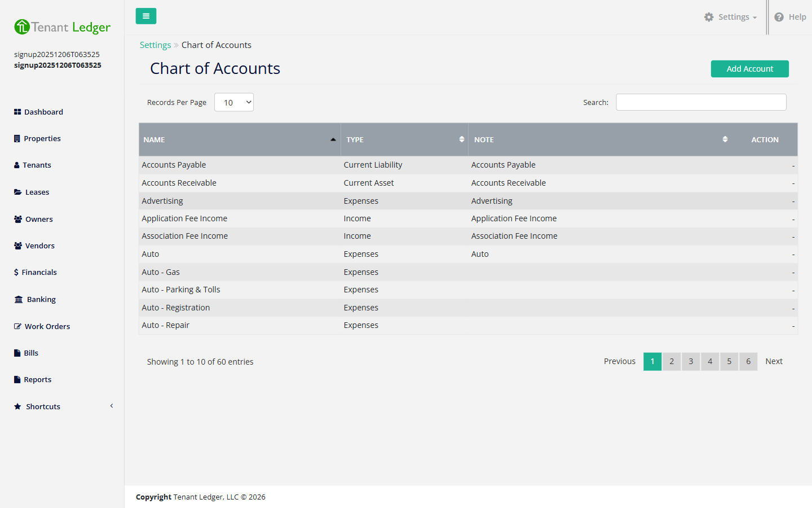
Task: Click the Reports file icon
Action: pos(17,379)
